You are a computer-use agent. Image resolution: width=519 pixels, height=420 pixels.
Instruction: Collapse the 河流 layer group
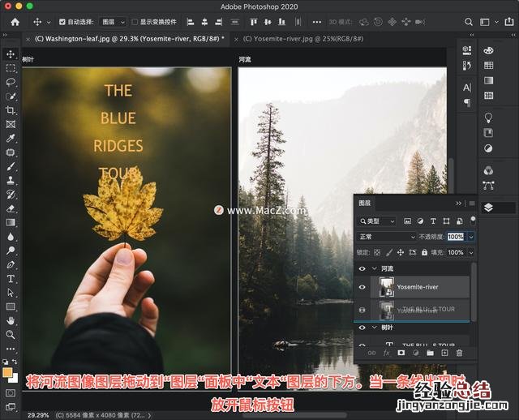[375, 268]
